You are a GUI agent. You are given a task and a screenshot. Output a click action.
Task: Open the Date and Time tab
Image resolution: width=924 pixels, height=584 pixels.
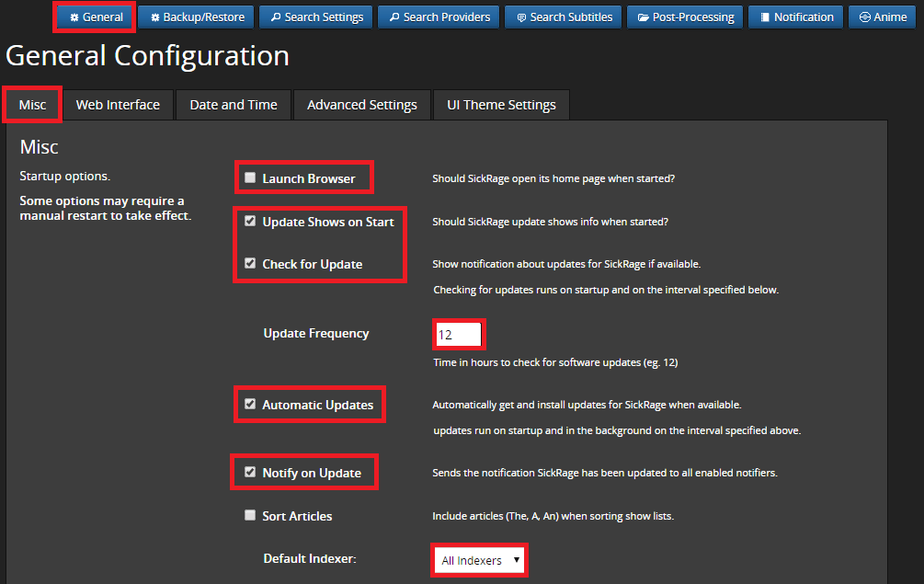click(234, 105)
